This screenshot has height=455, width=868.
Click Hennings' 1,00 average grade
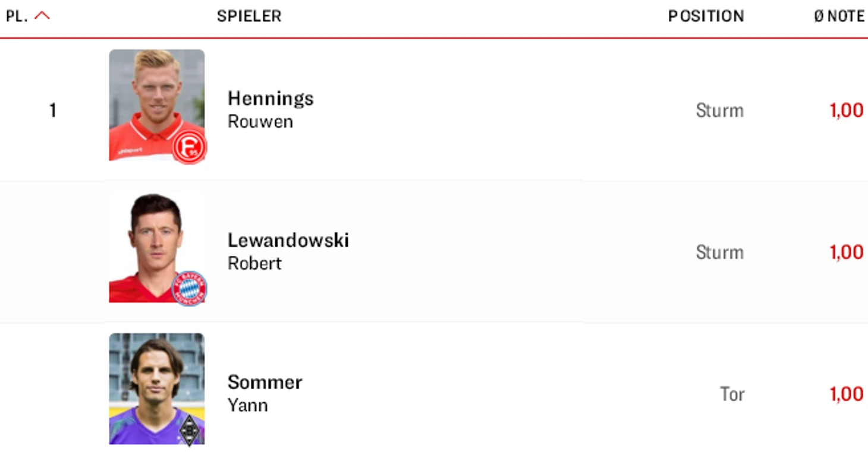847,110
